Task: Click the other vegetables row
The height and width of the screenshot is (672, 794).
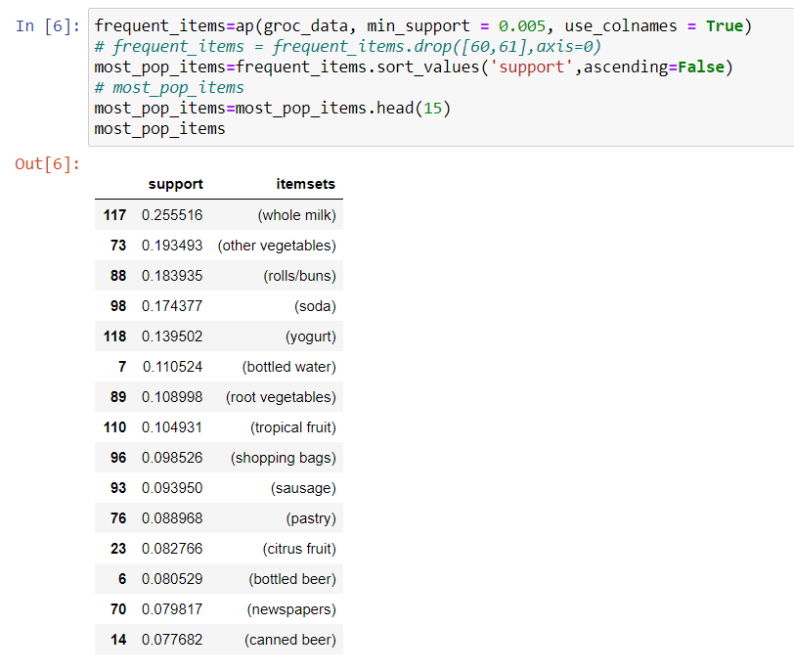Action: [x=279, y=245]
